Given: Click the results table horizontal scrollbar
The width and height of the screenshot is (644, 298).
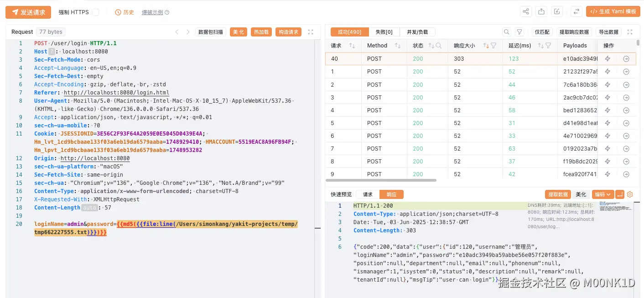Looking at the screenshot, I should (x=381, y=180).
